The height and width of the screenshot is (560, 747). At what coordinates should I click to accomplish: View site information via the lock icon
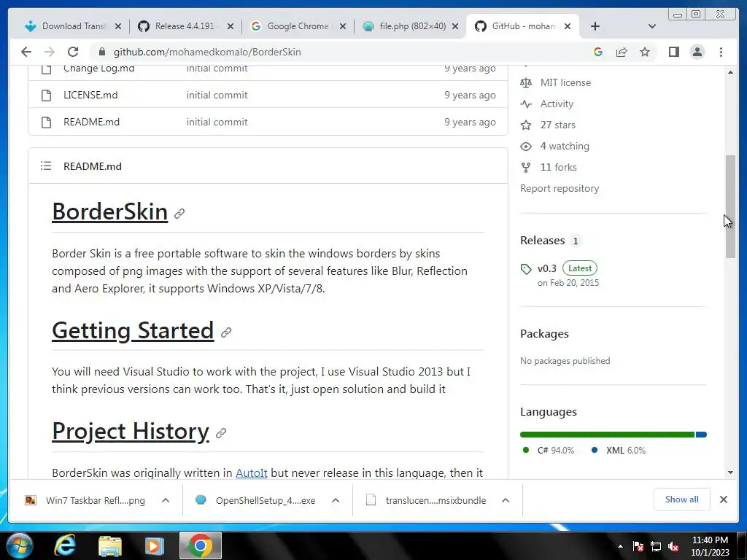click(101, 52)
